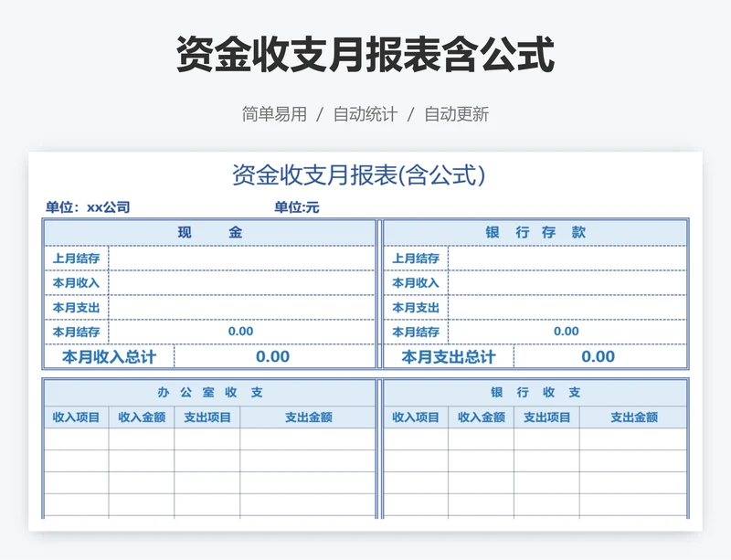Click the 现金 本月收入 value cell

[x=241, y=283]
